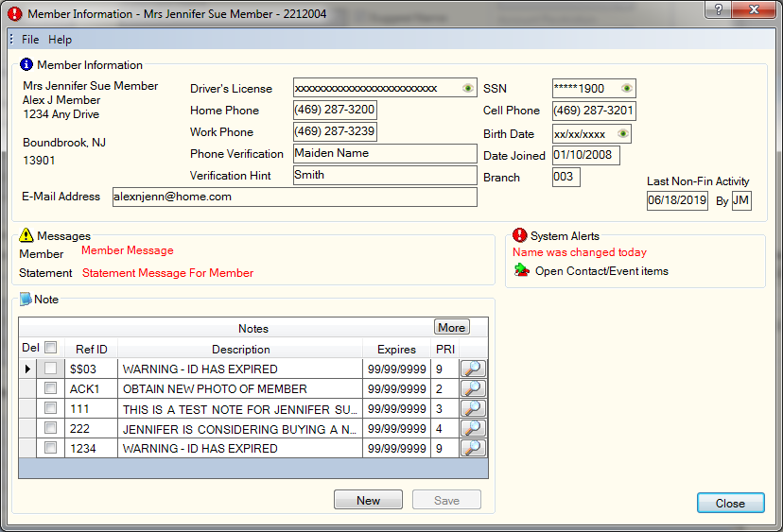Show the Birth Date using eye icon

click(x=622, y=134)
